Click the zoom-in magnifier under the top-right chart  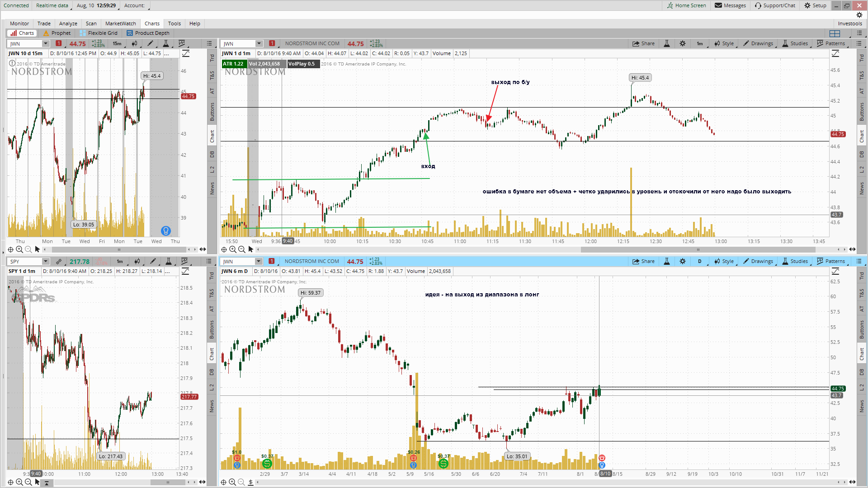click(x=233, y=249)
